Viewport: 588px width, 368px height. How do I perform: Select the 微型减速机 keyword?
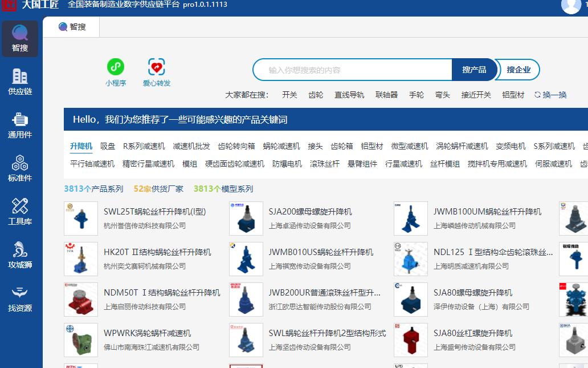tap(410, 146)
